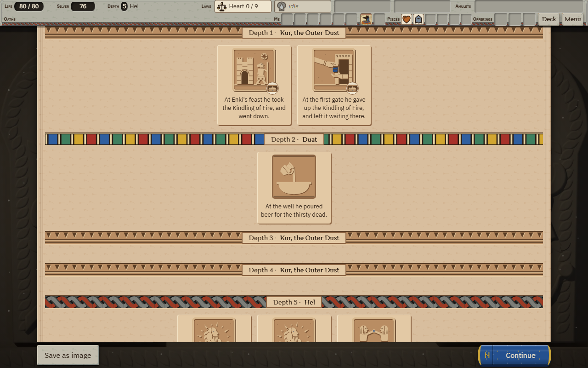Click the Laws label
588x368 pixels.
pos(206,6)
